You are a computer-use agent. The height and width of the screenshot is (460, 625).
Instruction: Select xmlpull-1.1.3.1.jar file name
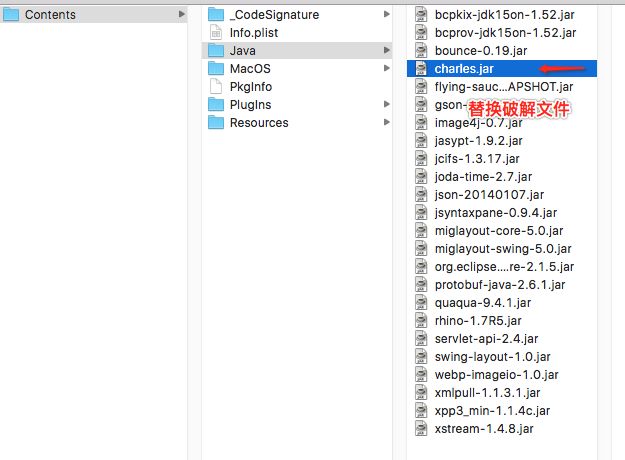point(487,393)
